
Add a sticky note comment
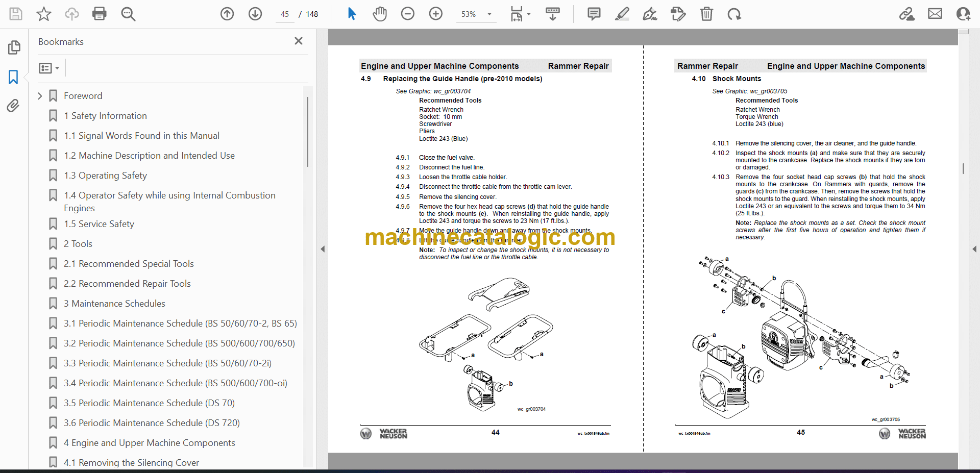coord(594,14)
